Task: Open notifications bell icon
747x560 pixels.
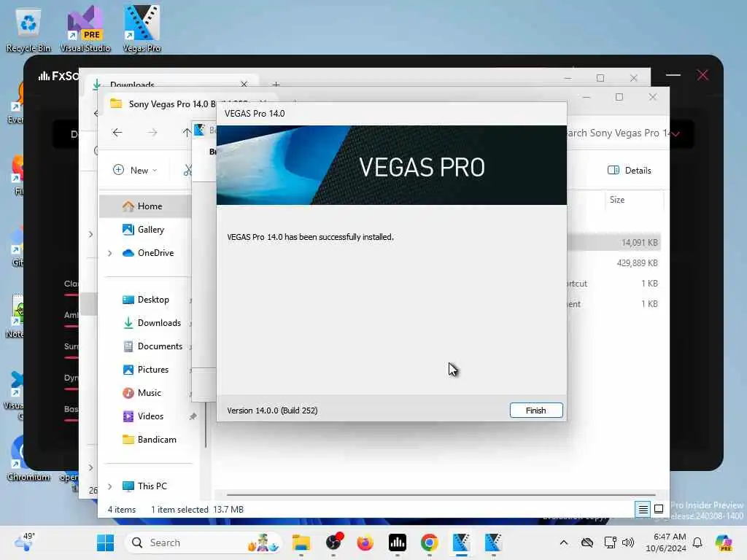Action: click(697, 542)
